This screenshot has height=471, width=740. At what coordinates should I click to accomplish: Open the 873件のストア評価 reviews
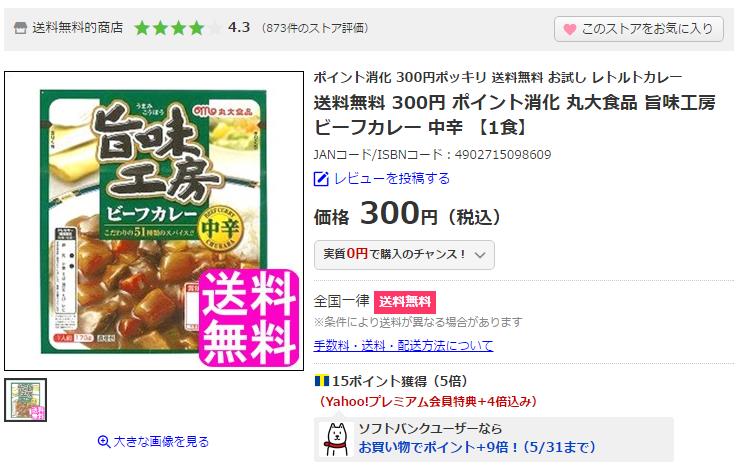[315, 28]
